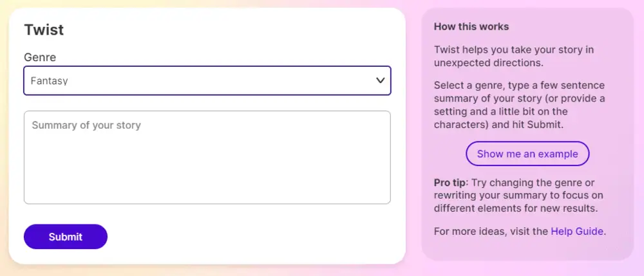644x276 pixels.
Task: Click the Genre field label
Action: (x=40, y=57)
